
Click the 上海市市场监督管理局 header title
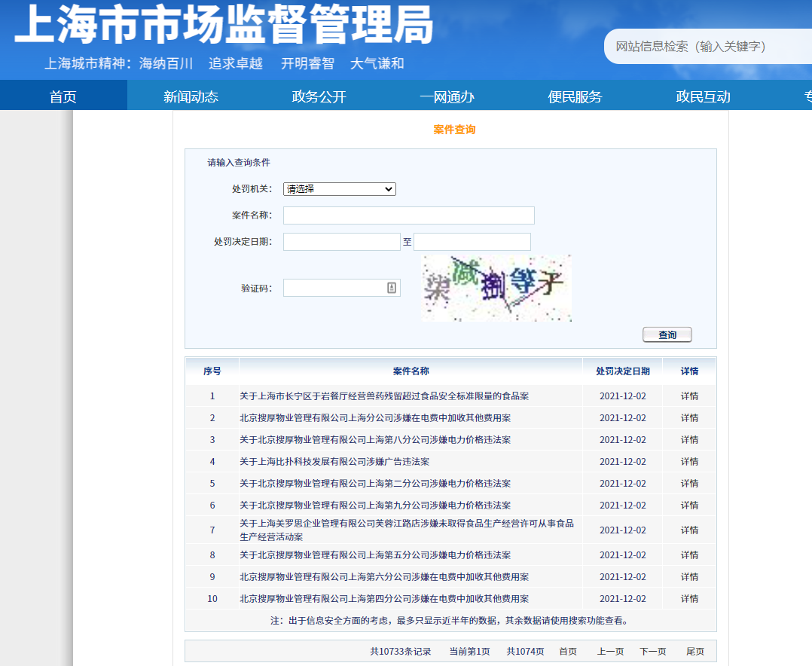(224, 24)
